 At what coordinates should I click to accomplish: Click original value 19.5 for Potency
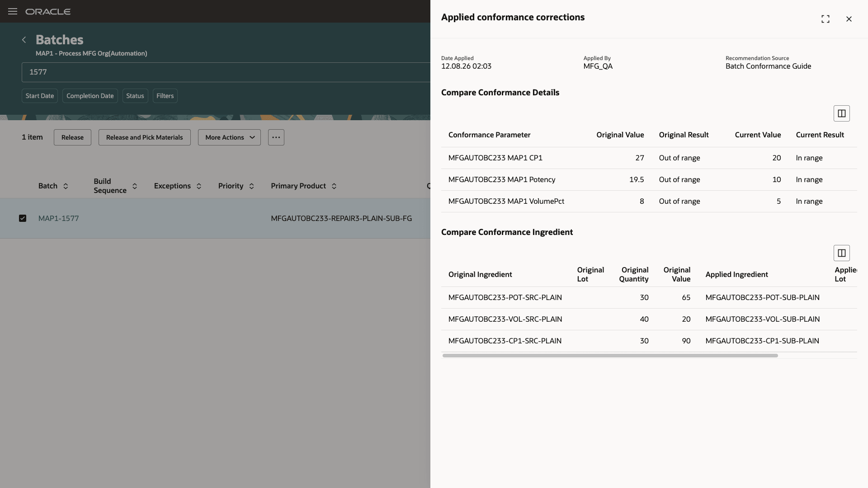point(637,179)
